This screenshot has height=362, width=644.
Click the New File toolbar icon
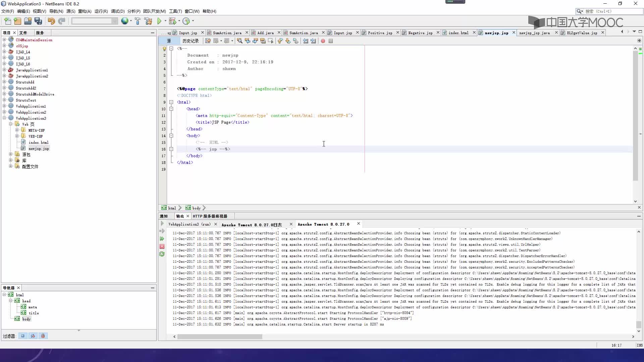point(7,21)
